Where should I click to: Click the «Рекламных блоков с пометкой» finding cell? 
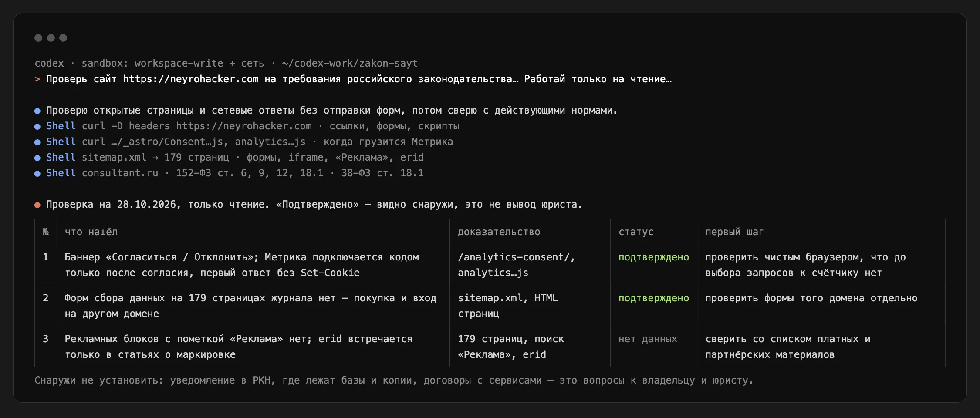tap(253, 347)
